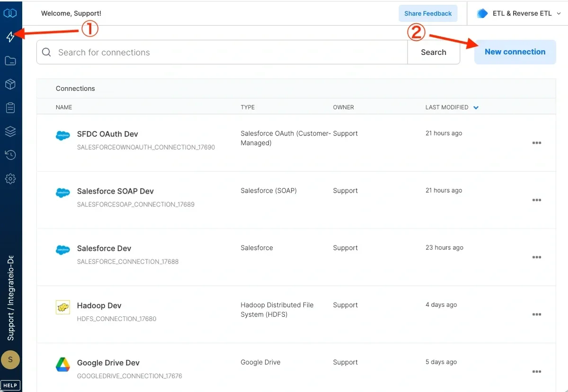Open the stacked layers icon in sidebar
Image resolution: width=568 pixels, height=392 pixels.
(10, 131)
